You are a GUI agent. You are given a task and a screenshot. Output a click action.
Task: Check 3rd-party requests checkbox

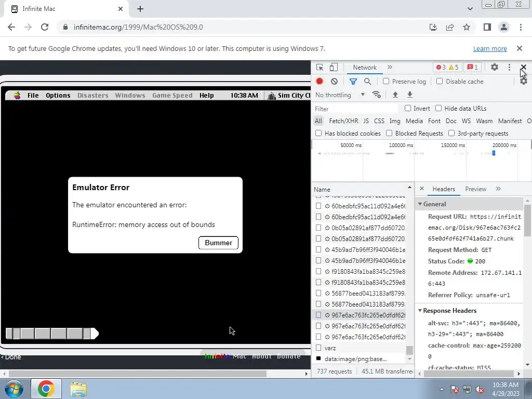coord(451,133)
